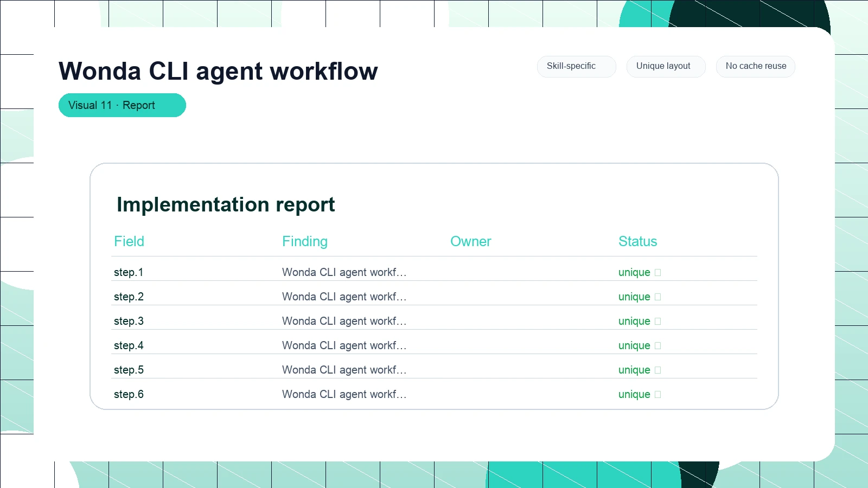Click the unique status in step.2 row
Screen dimensions: 868x488
tap(634, 297)
